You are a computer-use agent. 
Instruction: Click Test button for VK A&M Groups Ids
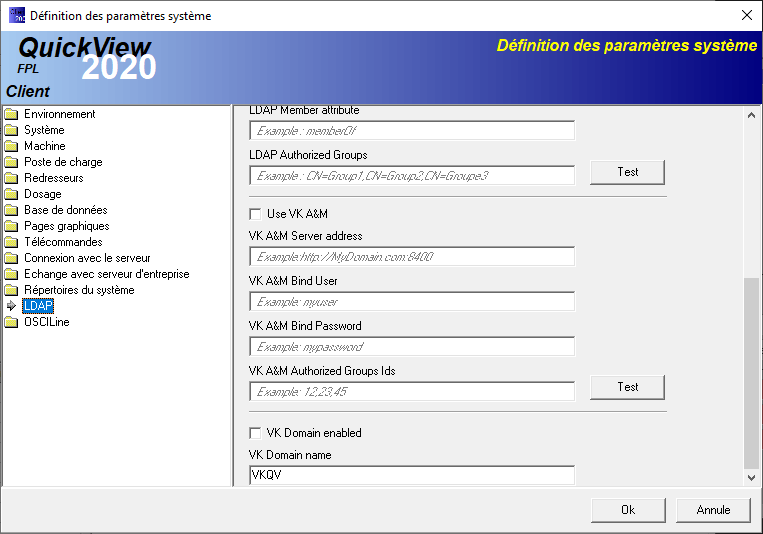[x=627, y=387]
